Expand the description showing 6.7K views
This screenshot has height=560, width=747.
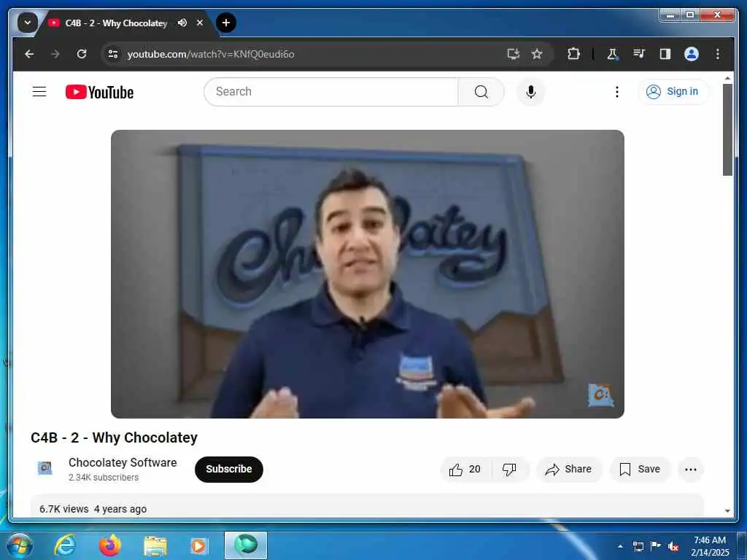[x=367, y=506]
